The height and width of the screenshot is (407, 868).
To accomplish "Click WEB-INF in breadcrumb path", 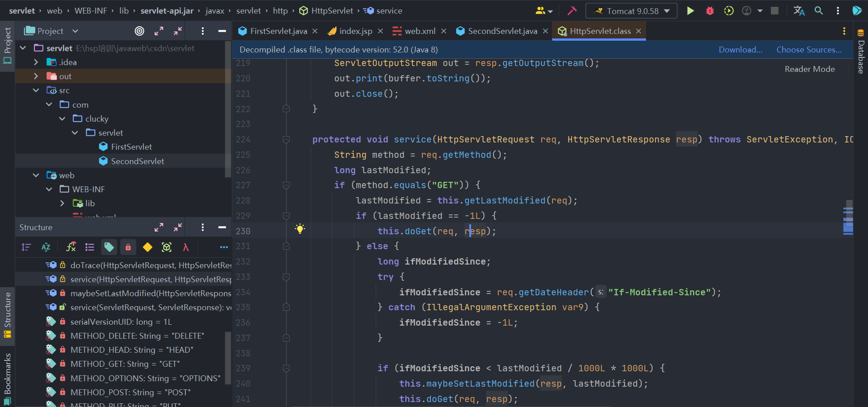I will [91, 11].
